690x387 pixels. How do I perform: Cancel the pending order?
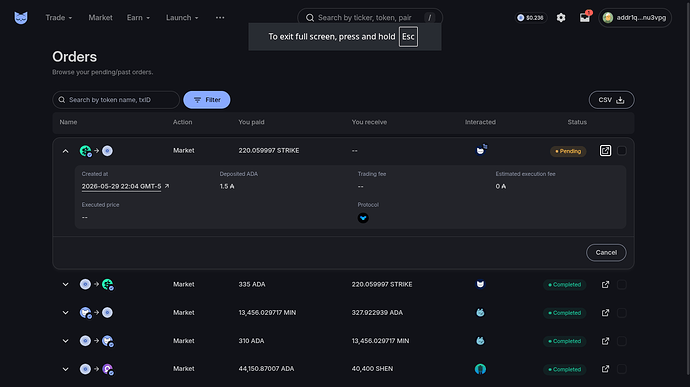[606, 252]
